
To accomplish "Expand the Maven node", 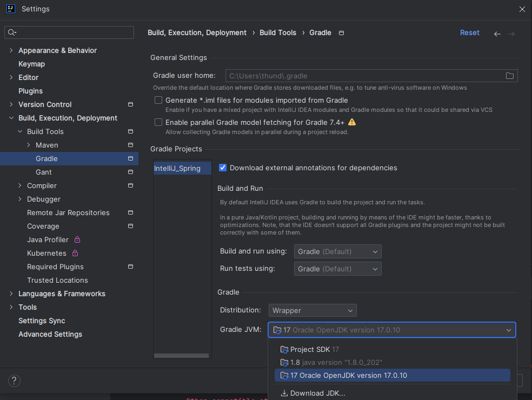I will [29, 145].
